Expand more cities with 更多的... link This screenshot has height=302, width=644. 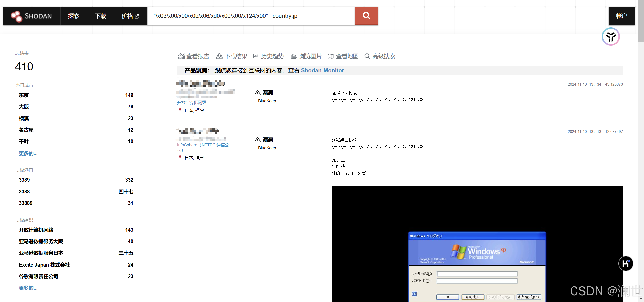click(x=28, y=153)
